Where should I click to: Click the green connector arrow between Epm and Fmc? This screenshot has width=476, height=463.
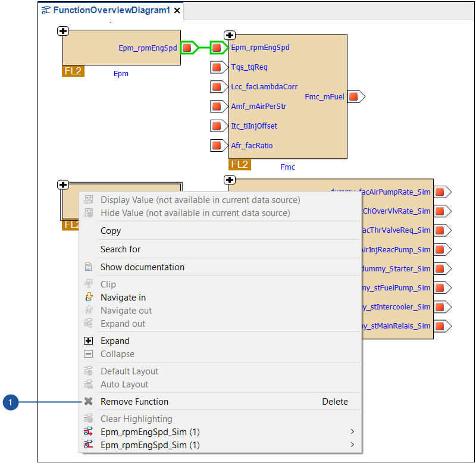click(x=202, y=48)
